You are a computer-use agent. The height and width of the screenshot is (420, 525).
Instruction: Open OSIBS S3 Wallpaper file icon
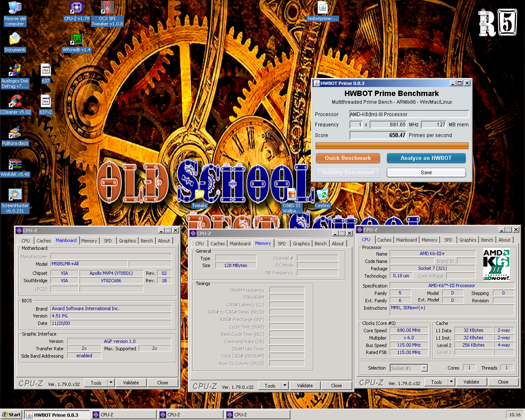pos(292,201)
